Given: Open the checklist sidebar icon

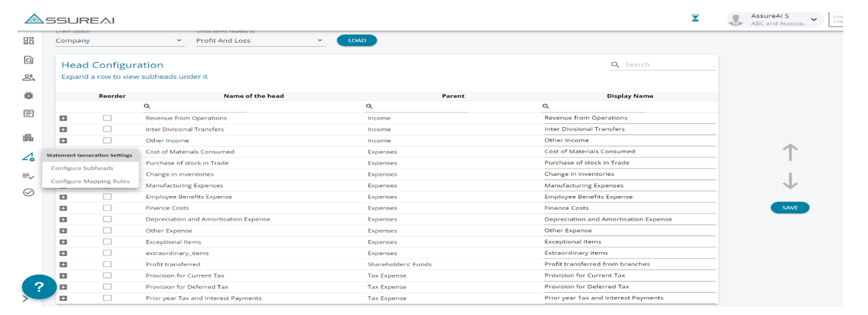Looking at the screenshot, I should click(x=28, y=175).
